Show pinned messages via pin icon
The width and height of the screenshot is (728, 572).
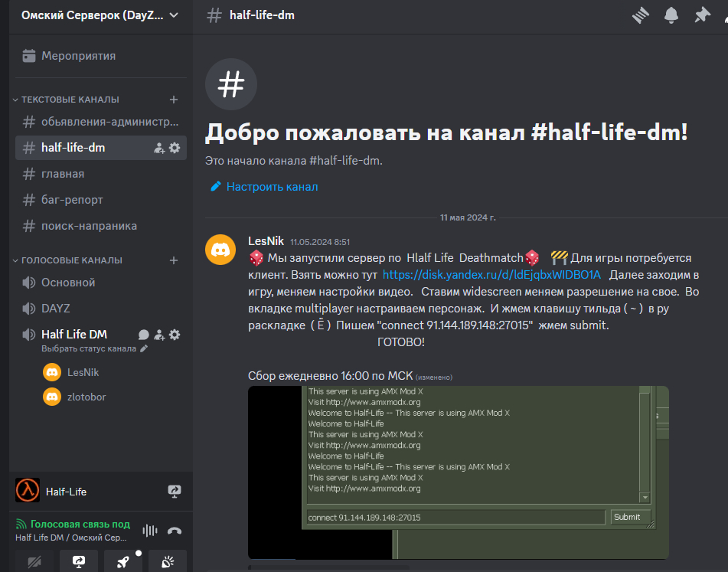pyautogui.click(x=702, y=15)
